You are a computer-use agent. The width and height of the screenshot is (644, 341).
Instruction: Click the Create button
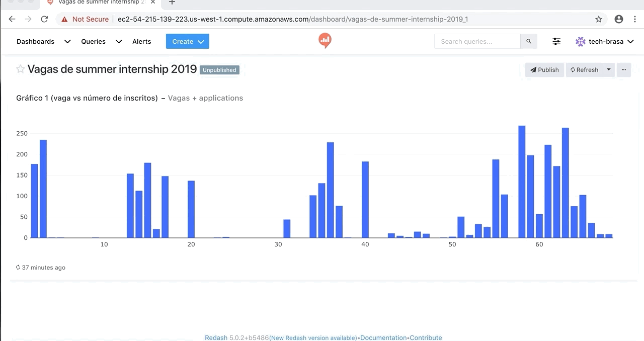click(x=187, y=41)
